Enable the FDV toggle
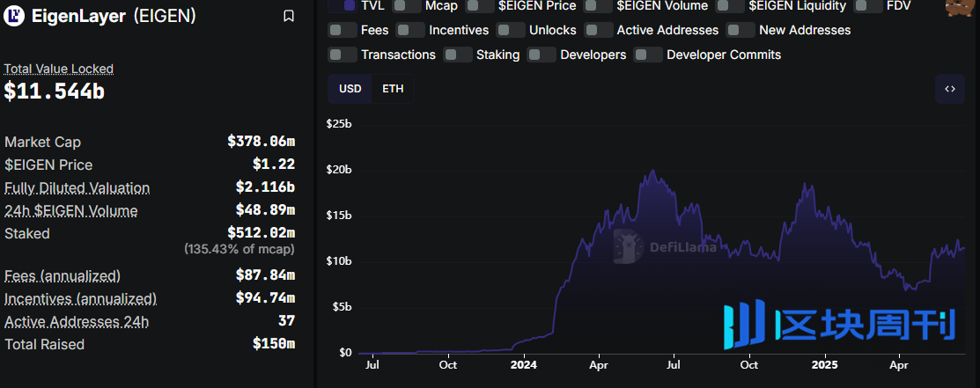 point(867,5)
